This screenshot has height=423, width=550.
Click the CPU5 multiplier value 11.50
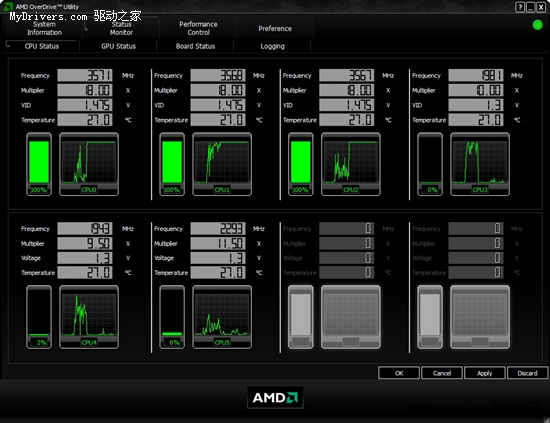pyautogui.click(x=218, y=243)
